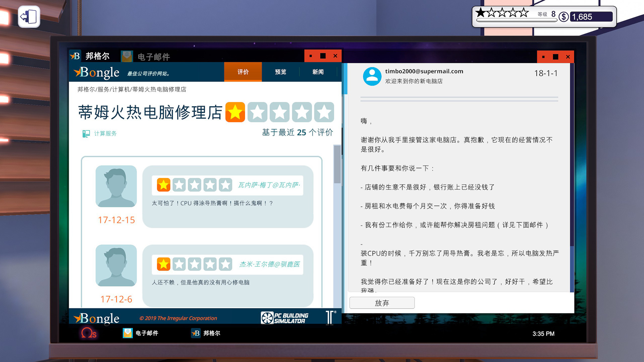Click reviewer name 瓦内萨·梅丁
The width and height of the screenshot is (644, 362).
[x=269, y=185]
